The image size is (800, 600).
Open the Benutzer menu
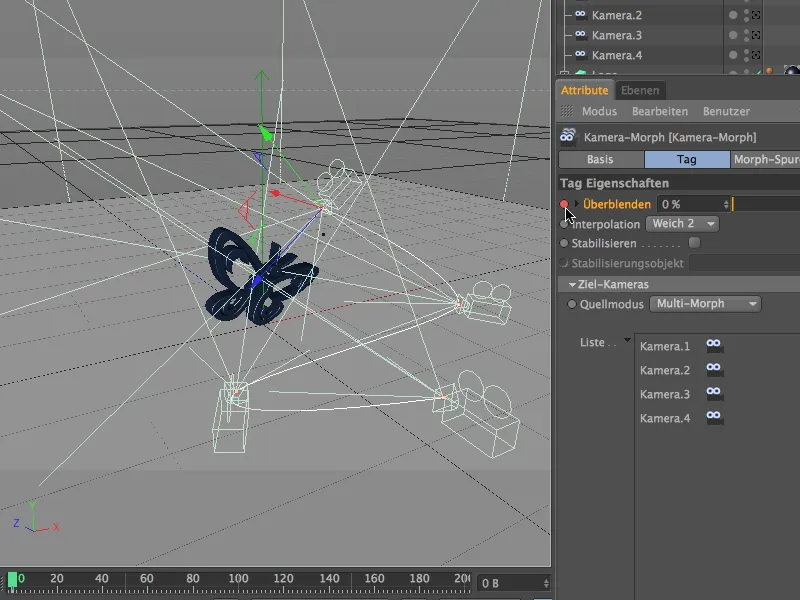(726, 111)
